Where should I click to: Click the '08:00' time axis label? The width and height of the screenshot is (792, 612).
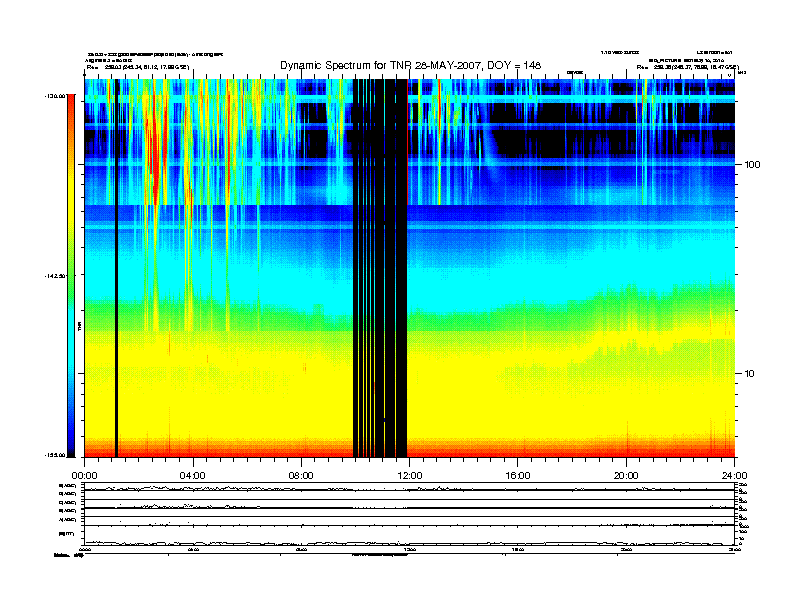pos(302,476)
